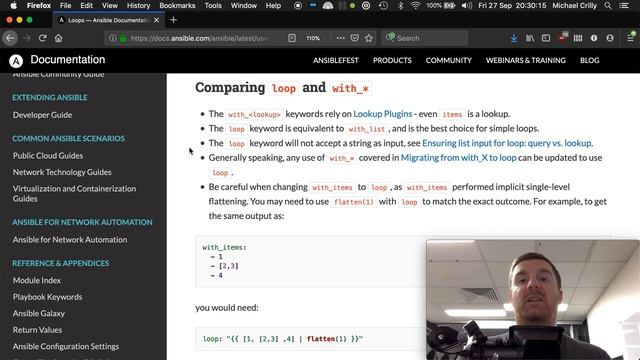Open BLOG in top navigation
This screenshot has height=360, width=640.
point(589,60)
